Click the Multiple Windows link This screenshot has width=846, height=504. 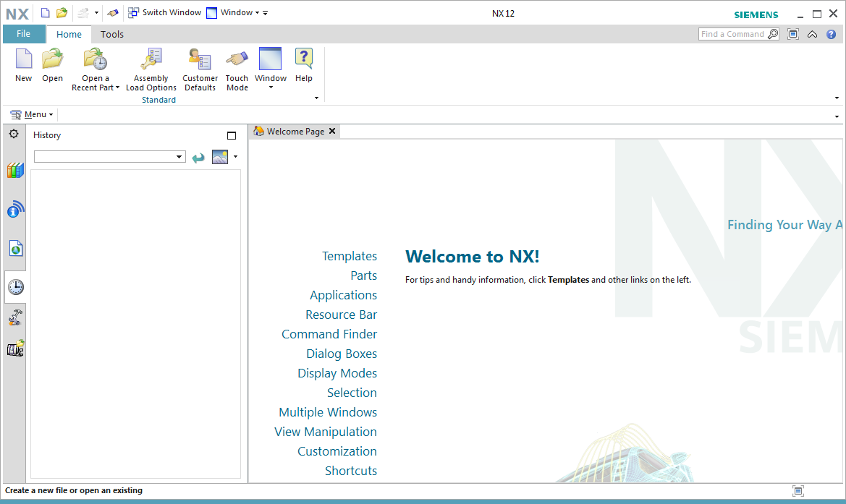pyautogui.click(x=328, y=412)
